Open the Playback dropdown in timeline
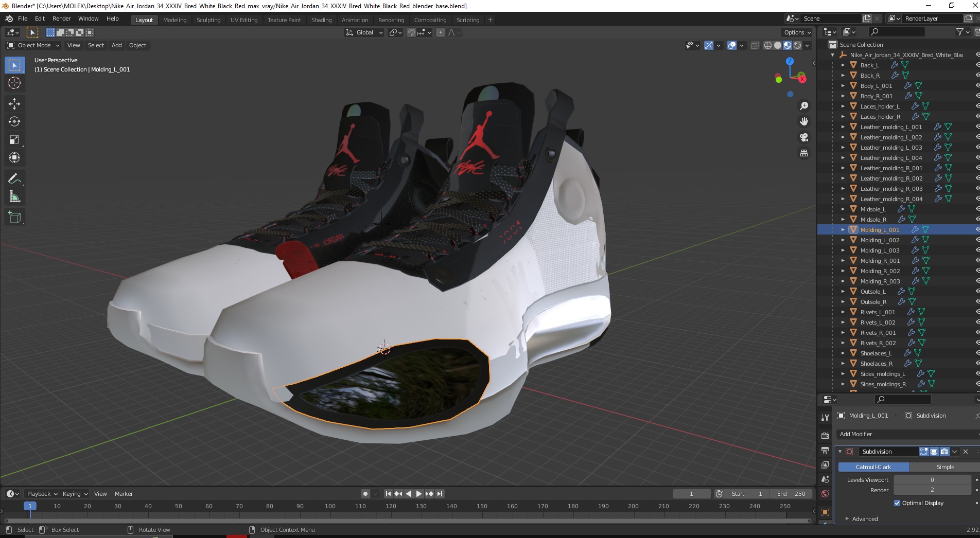The image size is (980, 538). 41,494
